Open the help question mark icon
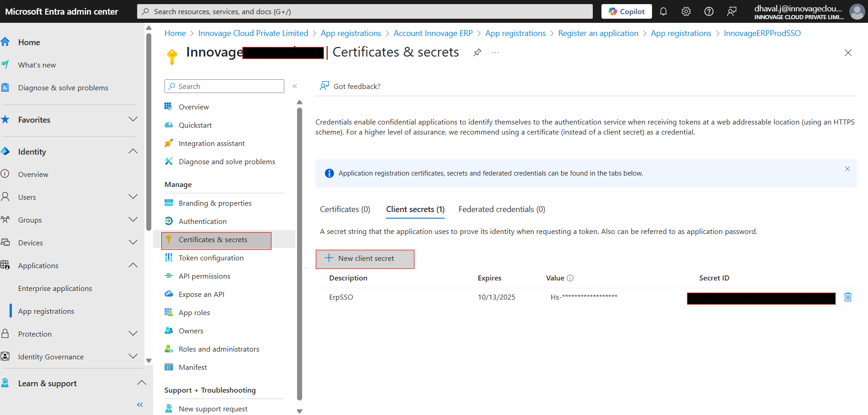The width and height of the screenshot is (868, 415). click(x=709, y=11)
